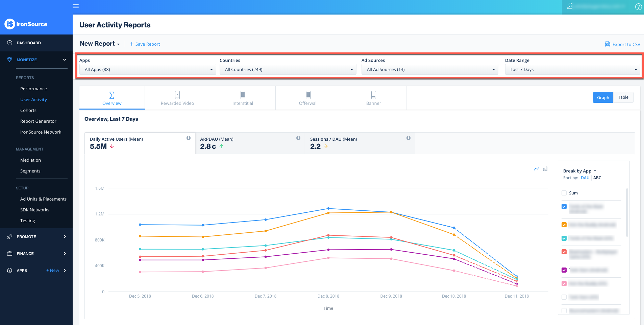
Task: Switch the graph to line chart view
Action: [x=537, y=168]
